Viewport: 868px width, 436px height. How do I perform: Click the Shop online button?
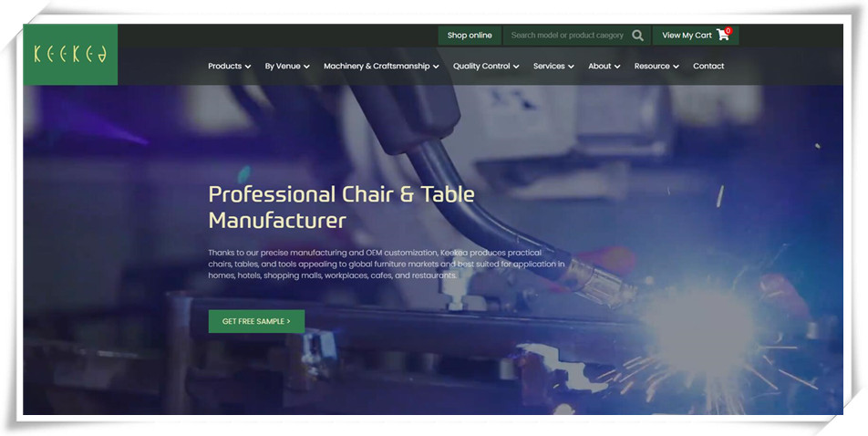[x=470, y=36]
